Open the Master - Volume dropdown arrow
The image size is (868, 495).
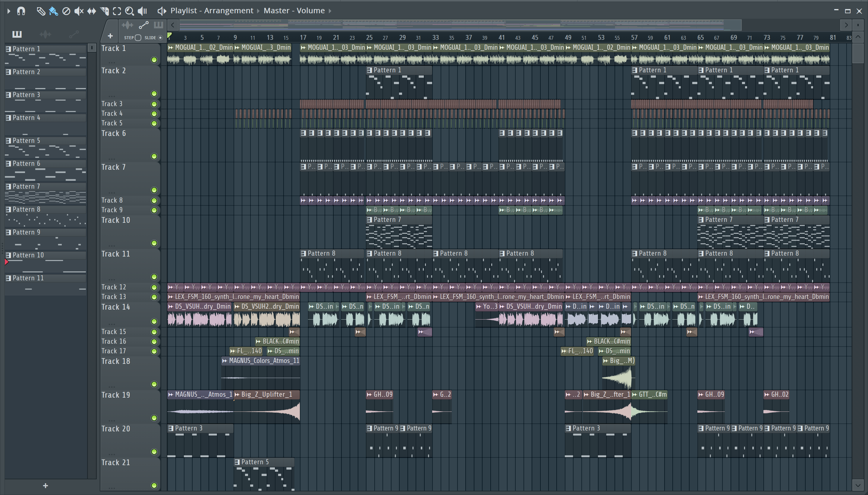pyautogui.click(x=330, y=11)
